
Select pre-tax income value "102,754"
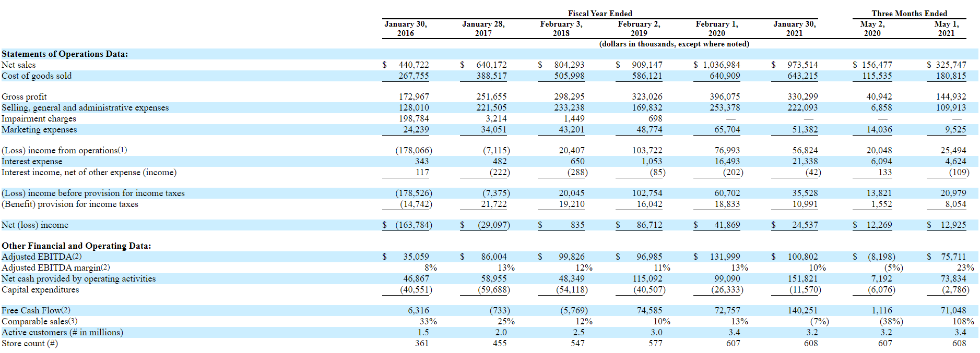[647, 193]
